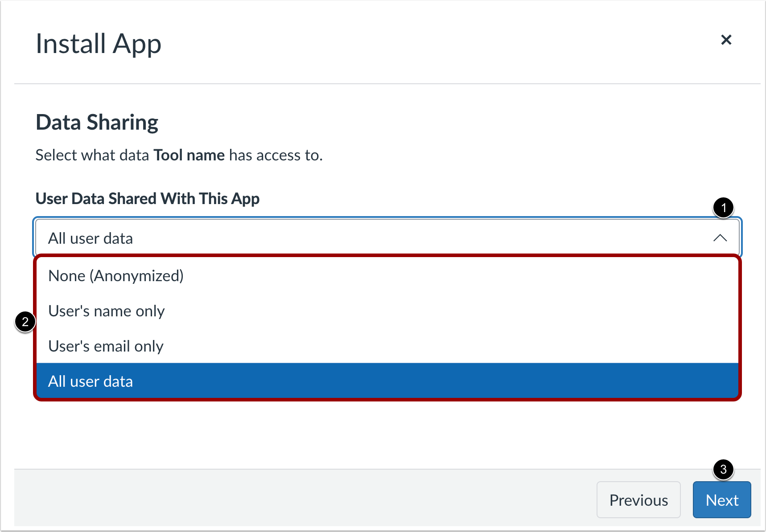Choose User's email only data sharing
The image size is (766, 532).
tap(105, 346)
